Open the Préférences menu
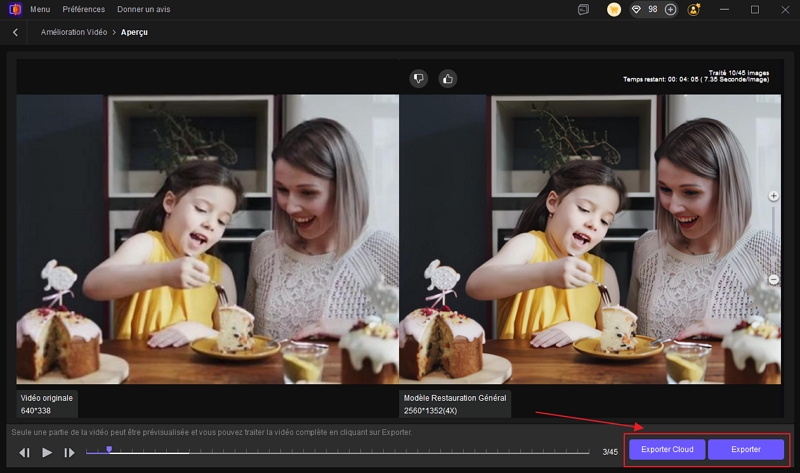This screenshot has height=473, width=800. click(83, 9)
